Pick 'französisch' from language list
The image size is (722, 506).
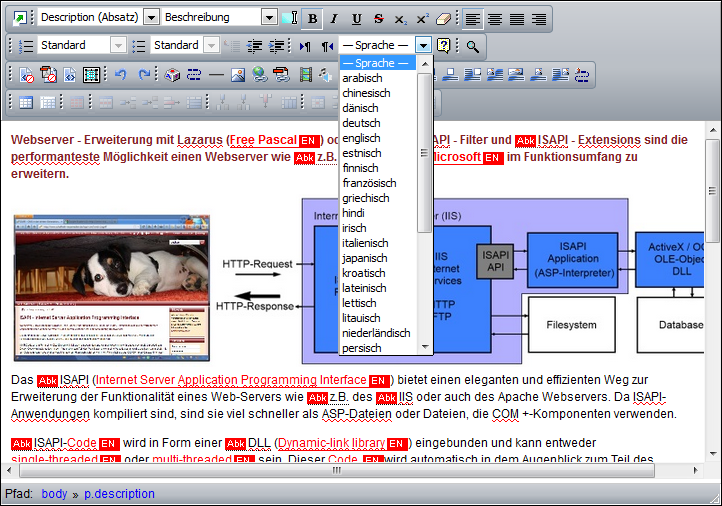378,183
